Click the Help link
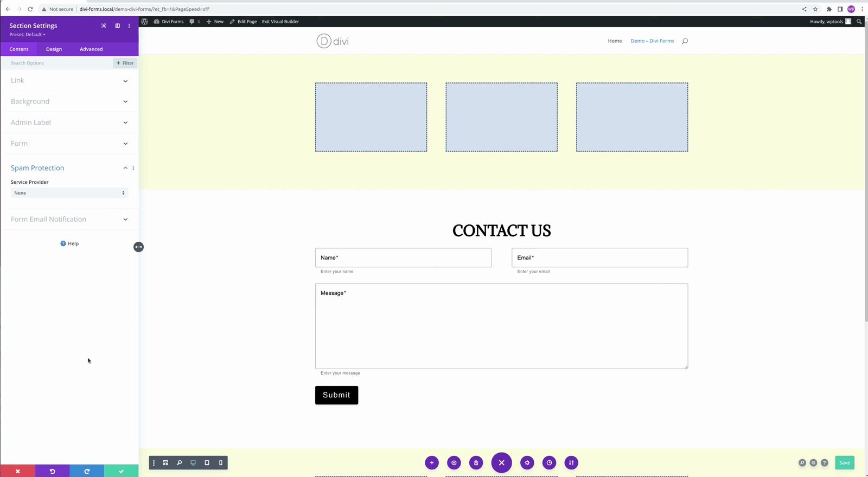 point(69,243)
